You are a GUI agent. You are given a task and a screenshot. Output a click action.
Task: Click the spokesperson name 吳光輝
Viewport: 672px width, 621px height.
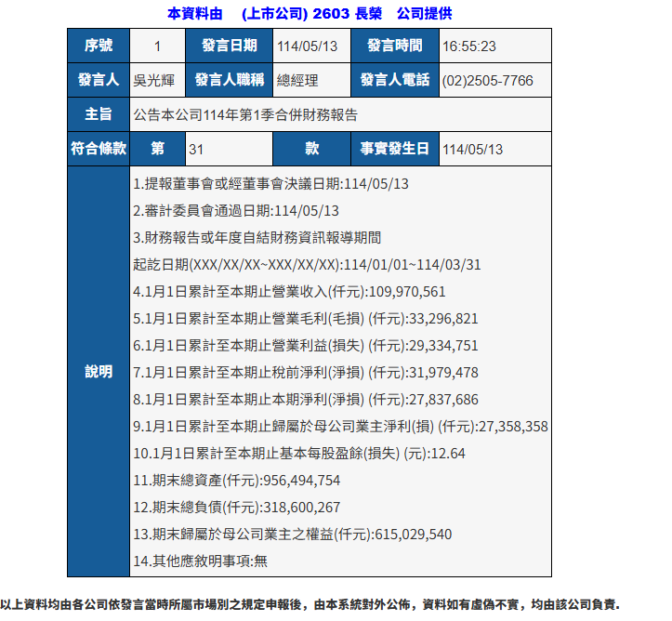click(x=153, y=81)
